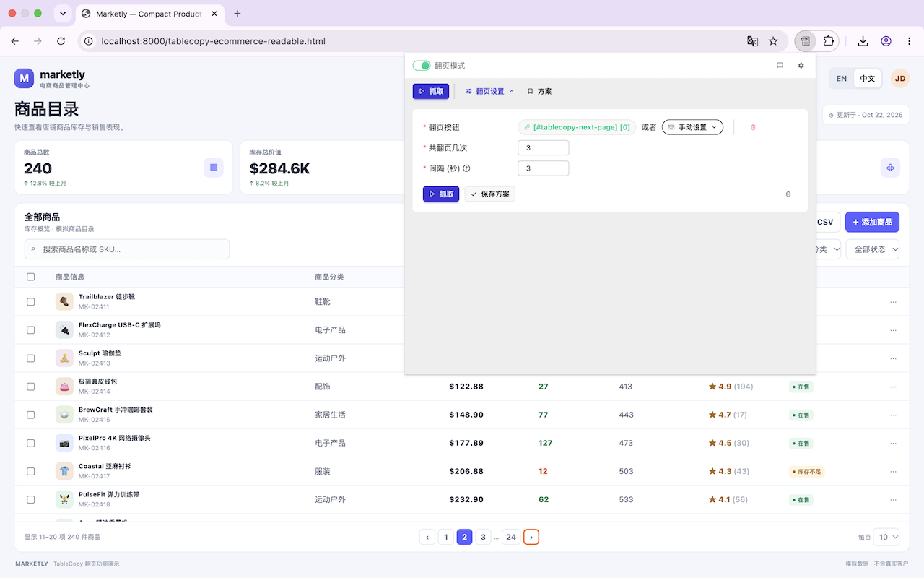Image resolution: width=924 pixels, height=578 pixels.
Task: Collapse the 翻页设置 section
Action: (489, 92)
